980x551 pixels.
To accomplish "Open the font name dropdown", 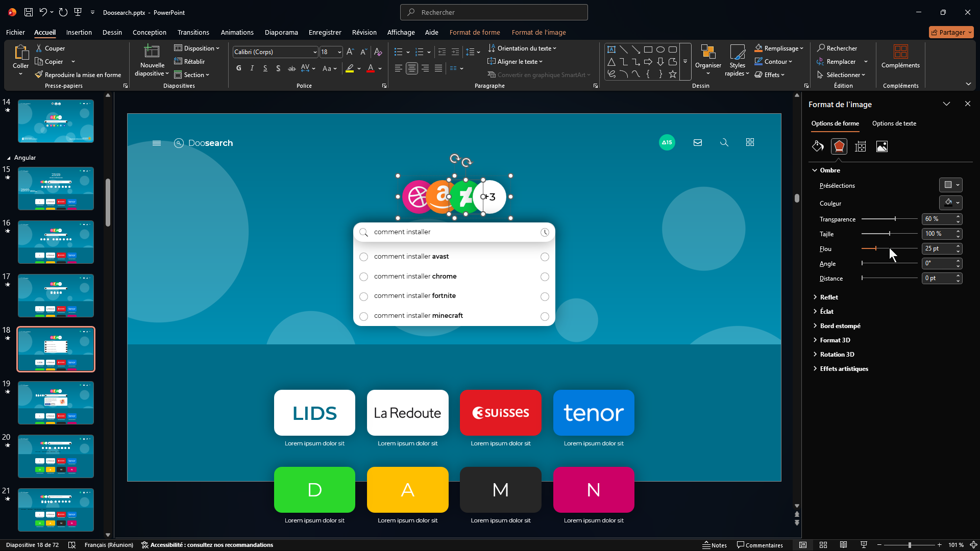I will [x=315, y=52].
